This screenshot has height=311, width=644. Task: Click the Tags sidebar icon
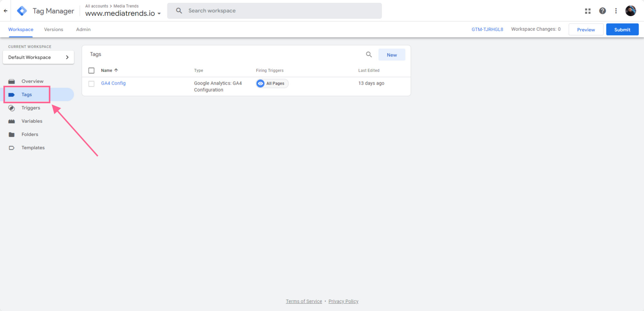point(12,95)
